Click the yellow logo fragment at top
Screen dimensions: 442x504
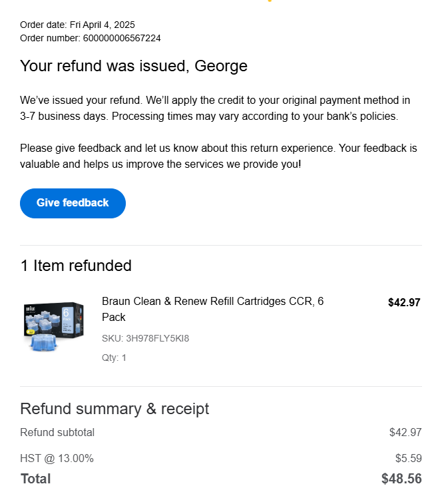coord(269,1)
